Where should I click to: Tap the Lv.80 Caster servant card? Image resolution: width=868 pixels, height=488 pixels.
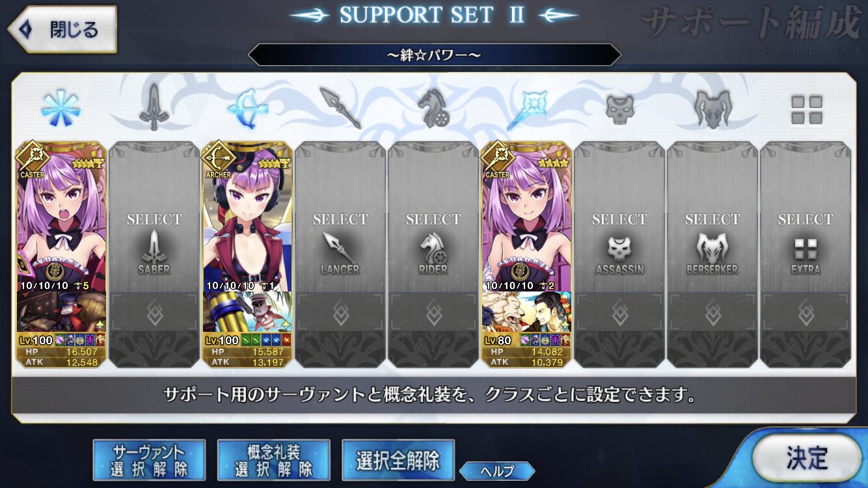(526, 254)
